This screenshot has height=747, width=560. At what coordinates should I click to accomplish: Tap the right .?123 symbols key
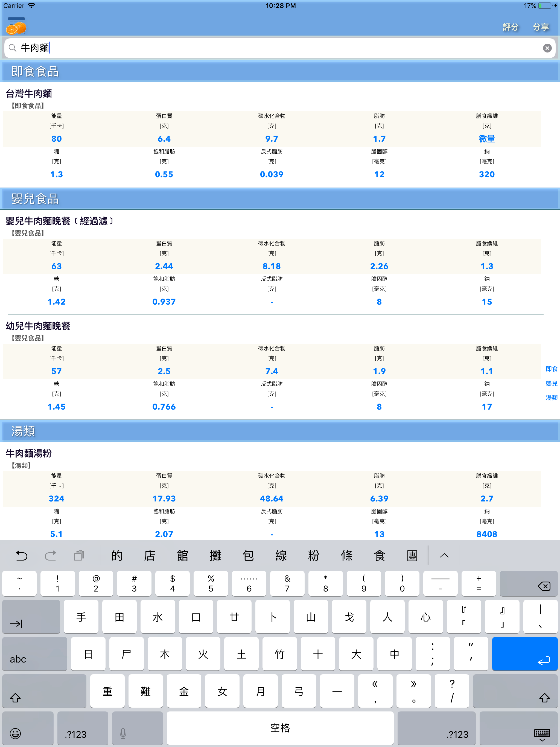tap(436, 728)
